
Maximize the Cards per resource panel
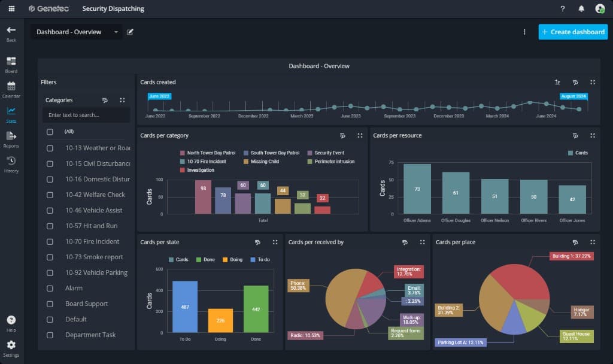(593, 136)
